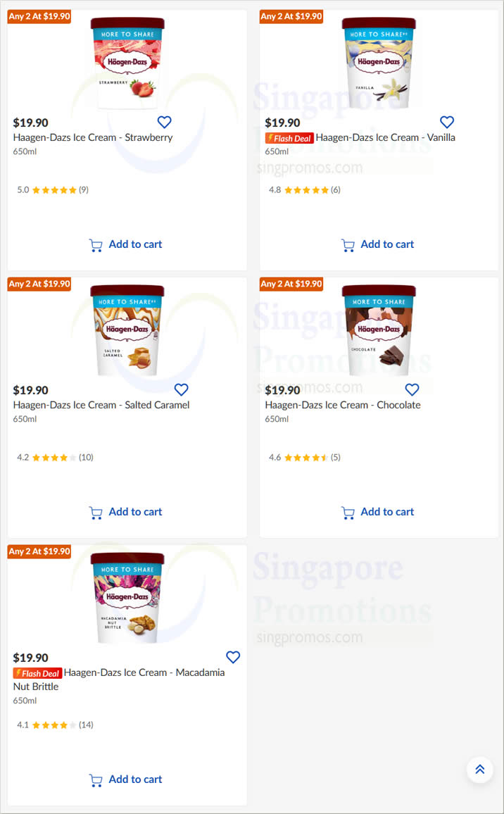
Task: Favorite the Strawberry ice cream with heart icon
Action: click(164, 122)
